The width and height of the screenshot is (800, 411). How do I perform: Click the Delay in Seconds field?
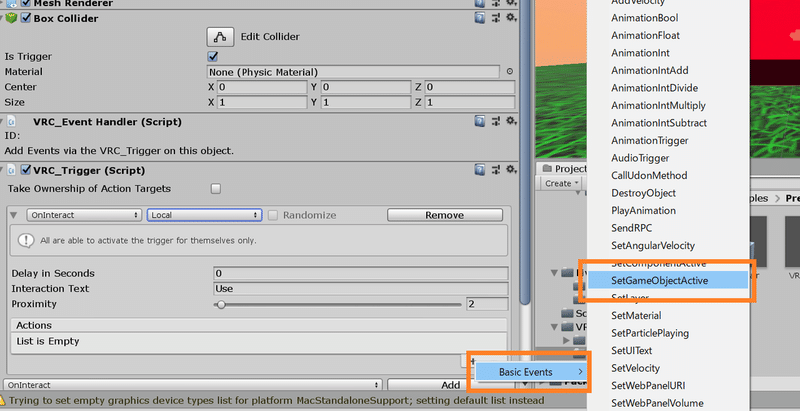pos(361,273)
